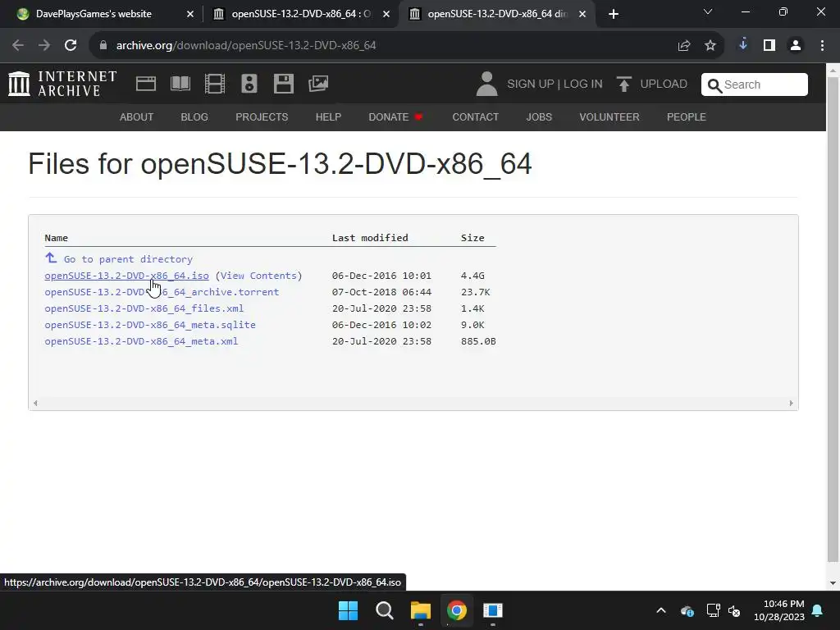The height and width of the screenshot is (630, 840).
Task: Share this page via share icon
Action: tap(684, 46)
